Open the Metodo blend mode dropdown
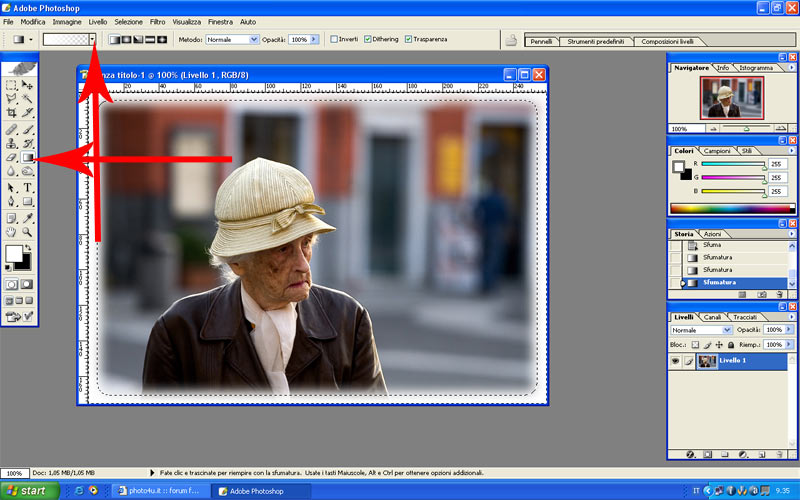 pyautogui.click(x=254, y=39)
